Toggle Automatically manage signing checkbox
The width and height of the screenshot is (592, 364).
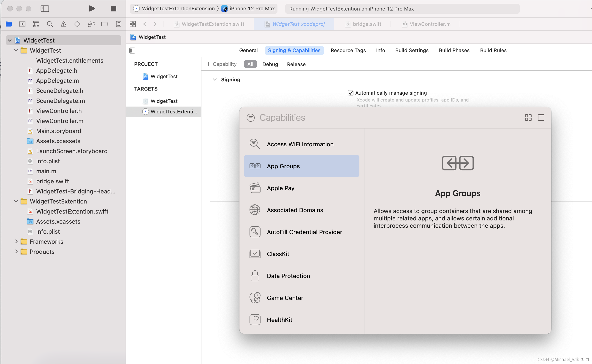tap(351, 93)
